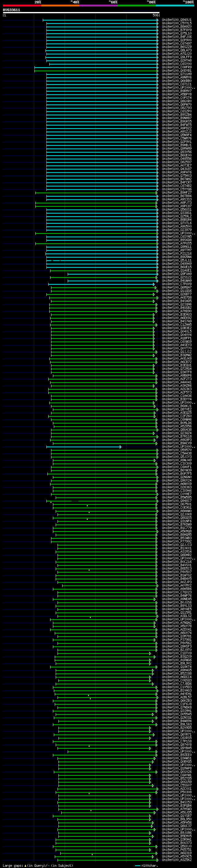The image size is (197, 868).
Task: Select the UniRef100_Q8LA73 label
Action: coord(176,50)
